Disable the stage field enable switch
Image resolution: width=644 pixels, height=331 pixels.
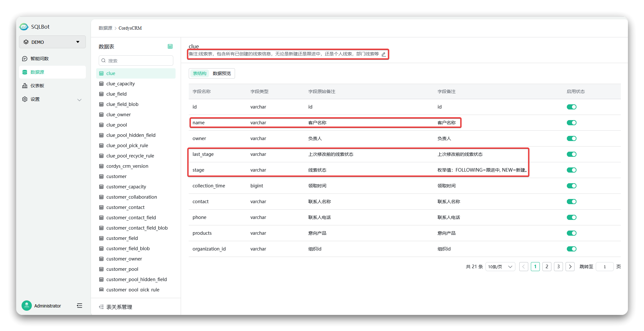click(x=572, y=170)
